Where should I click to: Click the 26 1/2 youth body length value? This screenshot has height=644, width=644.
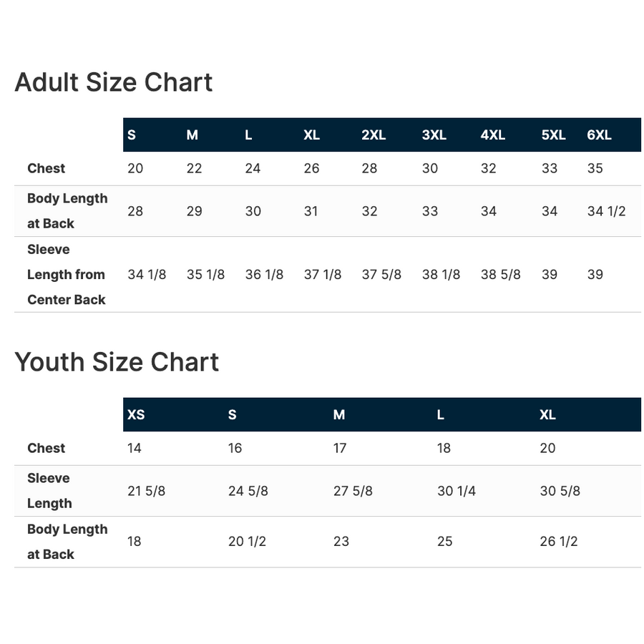pyautogui.click(x=559, y=542)
